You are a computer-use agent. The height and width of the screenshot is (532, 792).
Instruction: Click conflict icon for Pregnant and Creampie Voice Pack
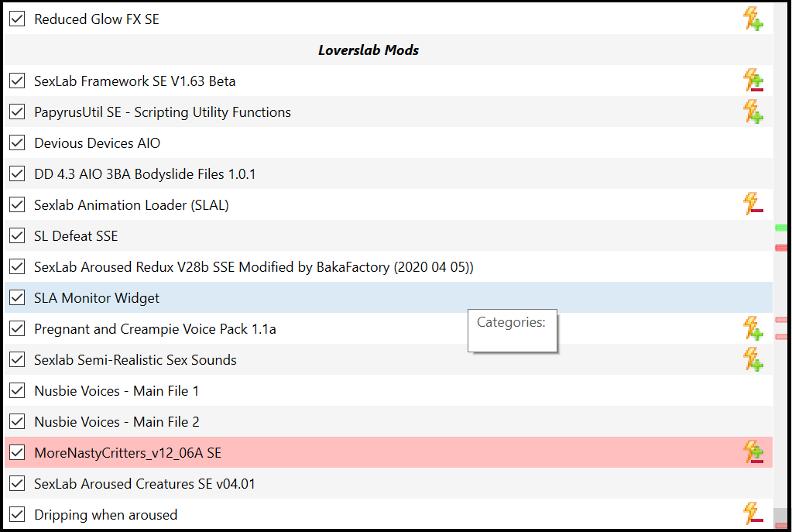[753, 328]
